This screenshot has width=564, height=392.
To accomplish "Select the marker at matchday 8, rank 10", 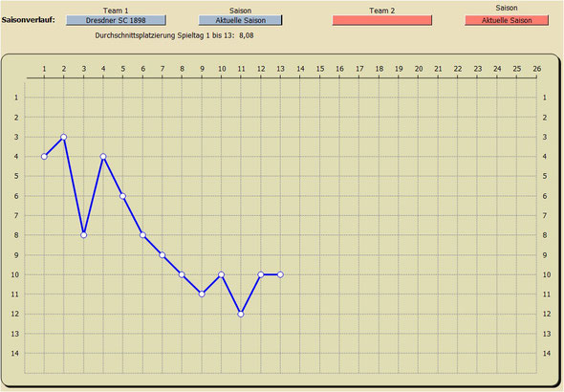I will click(x=182, y=274).
